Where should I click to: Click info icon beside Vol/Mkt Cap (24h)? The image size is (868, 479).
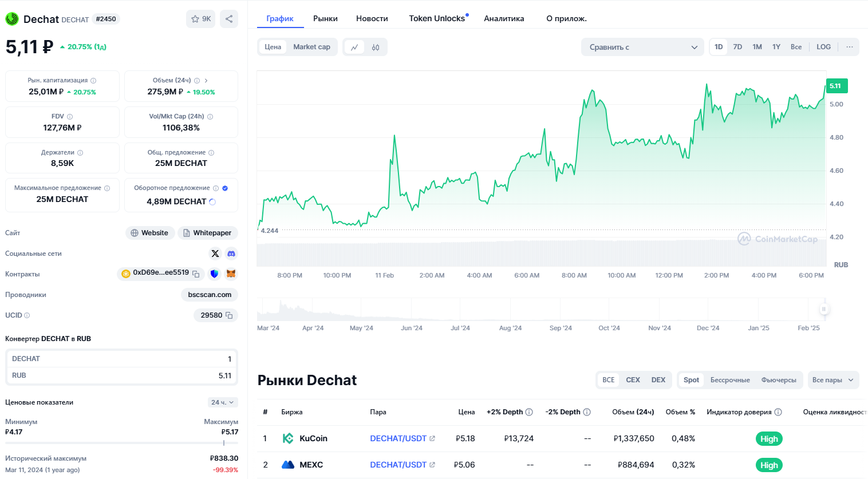(x=210, y=117)
